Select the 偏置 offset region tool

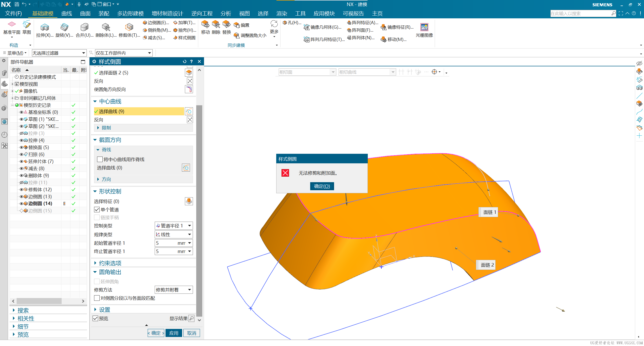242,25
